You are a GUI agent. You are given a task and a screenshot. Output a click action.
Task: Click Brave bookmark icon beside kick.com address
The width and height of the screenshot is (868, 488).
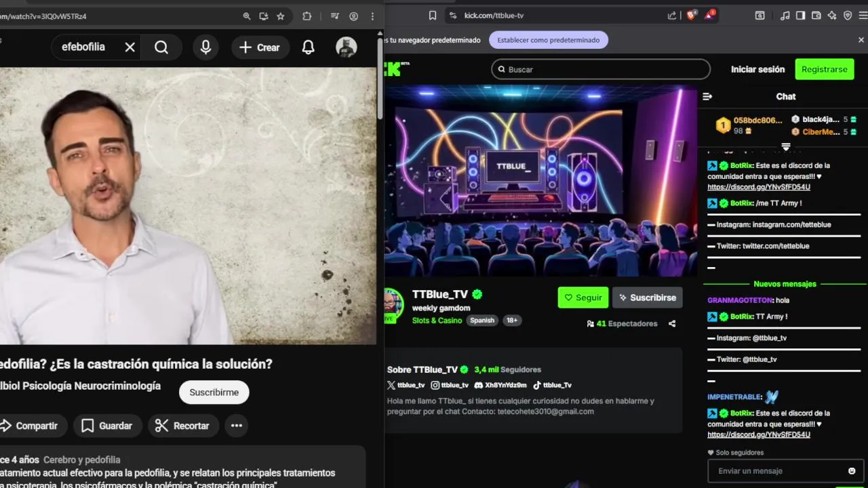pyautogui.click(x=433, y=16)
